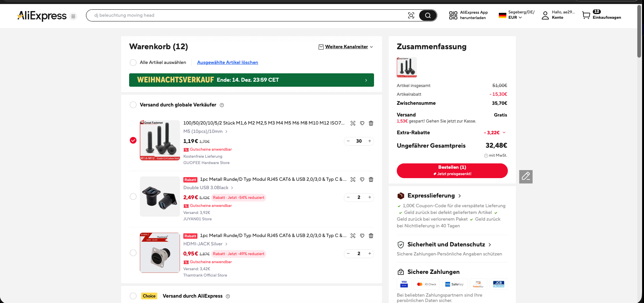Viewport: 644px width, 303px height.
Task: Click the floating edit feedback icon
Action: pos(526,176)
